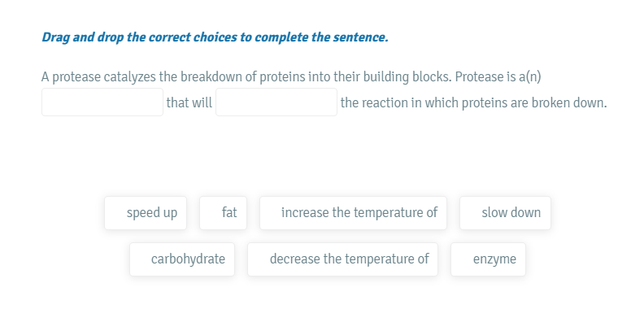Click the word 'Protease is a(n)' phrase
This screenshot has height=309, width=644.
[498, 76]
